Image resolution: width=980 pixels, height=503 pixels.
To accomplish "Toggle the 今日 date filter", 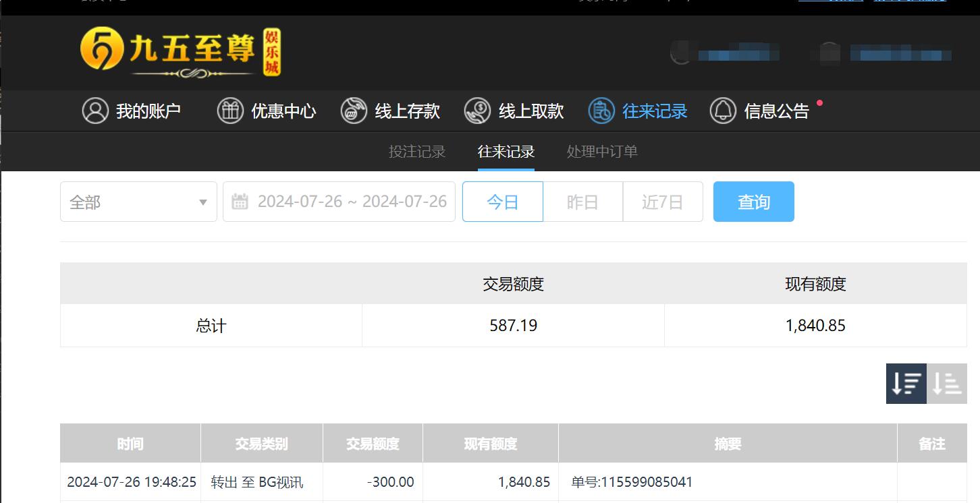I will tap(502, 201).
